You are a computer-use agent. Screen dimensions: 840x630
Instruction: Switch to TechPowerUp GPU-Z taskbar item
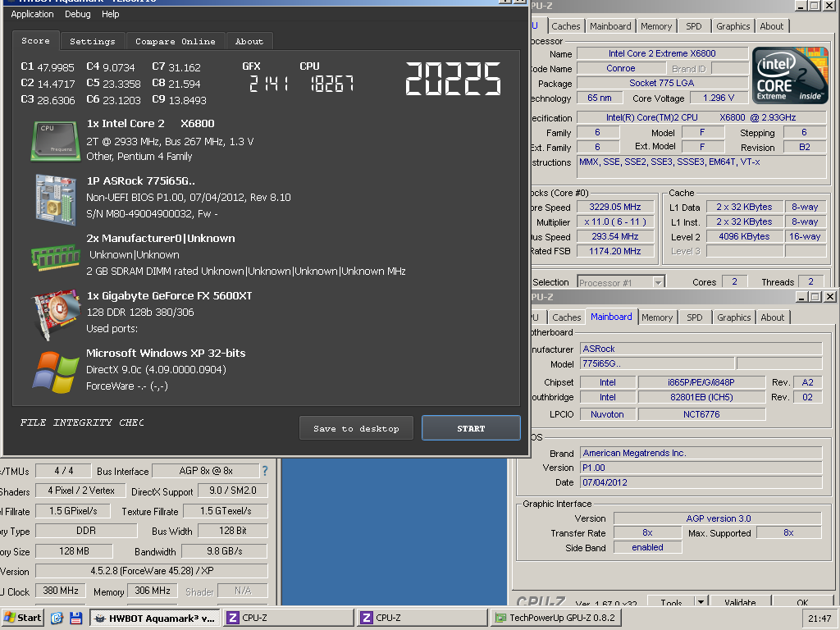[x=556, y=618]
